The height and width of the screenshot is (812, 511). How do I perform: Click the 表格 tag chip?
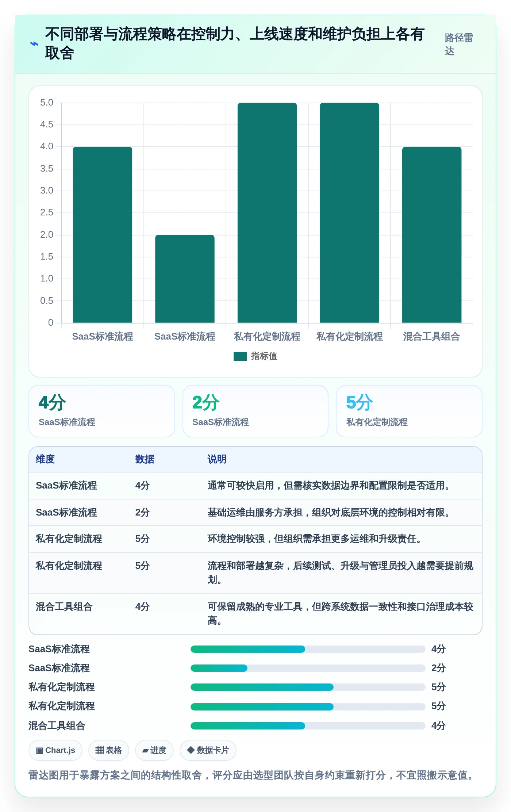coord(109,750)
